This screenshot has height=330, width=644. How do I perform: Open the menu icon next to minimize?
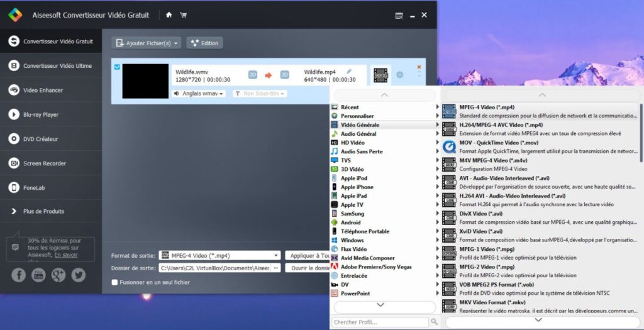(399, 16)
